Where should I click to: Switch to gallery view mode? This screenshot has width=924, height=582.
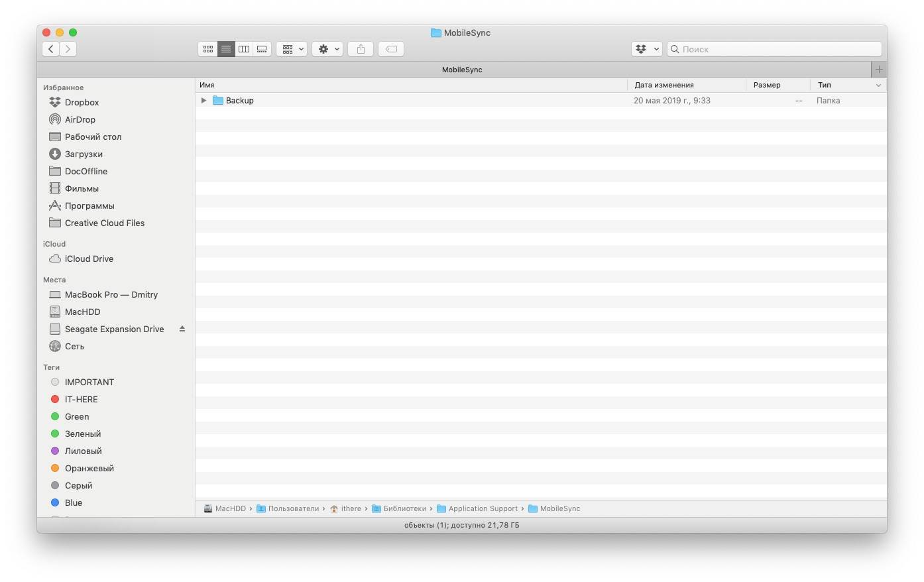click(x=262, y=49)
